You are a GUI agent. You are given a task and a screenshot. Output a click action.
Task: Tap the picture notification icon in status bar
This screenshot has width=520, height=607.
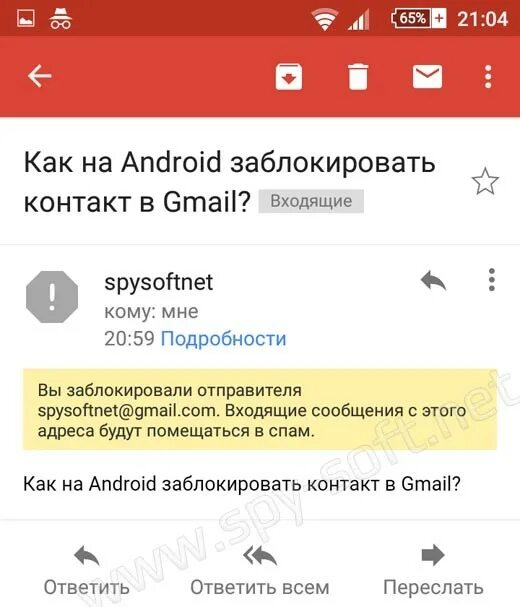click(26, 18)
